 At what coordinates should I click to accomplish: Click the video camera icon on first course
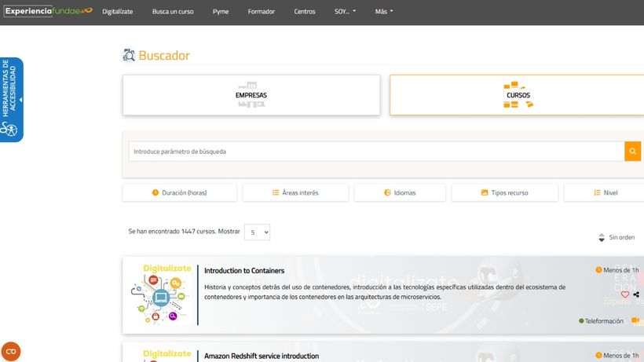point(635,320)
